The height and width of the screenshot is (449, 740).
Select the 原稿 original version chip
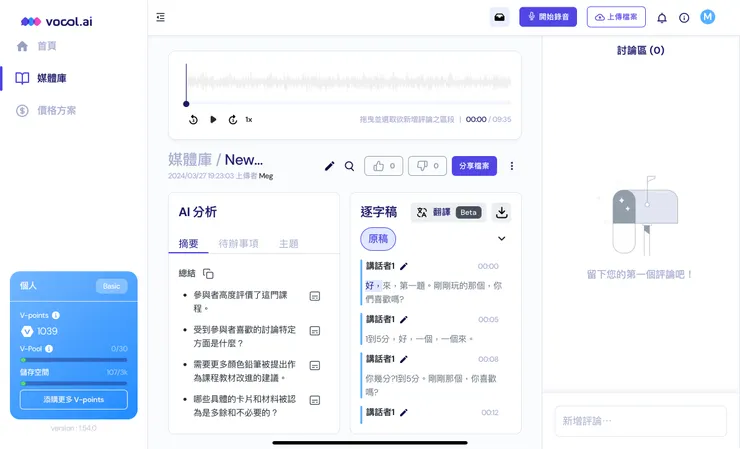[x=378, y=239]
